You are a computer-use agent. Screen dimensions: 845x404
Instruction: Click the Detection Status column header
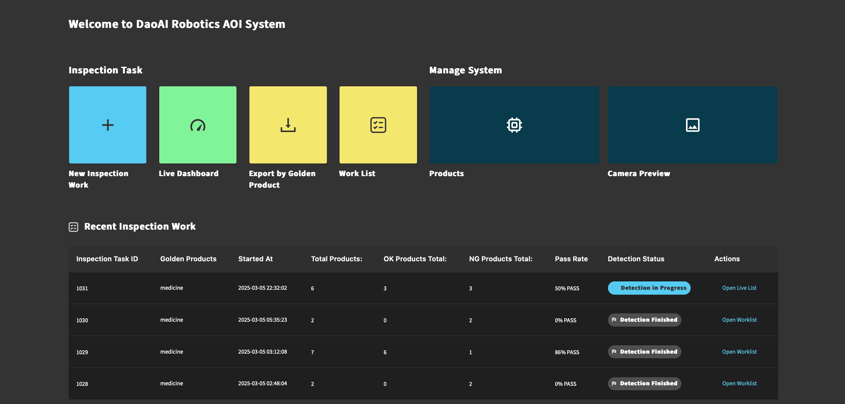(635, 259)
